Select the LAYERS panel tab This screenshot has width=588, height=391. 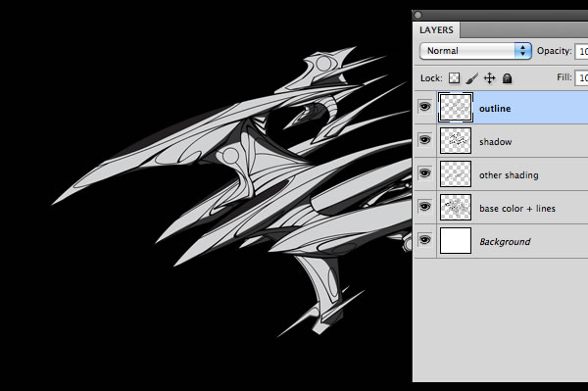(x=436, y=30)
